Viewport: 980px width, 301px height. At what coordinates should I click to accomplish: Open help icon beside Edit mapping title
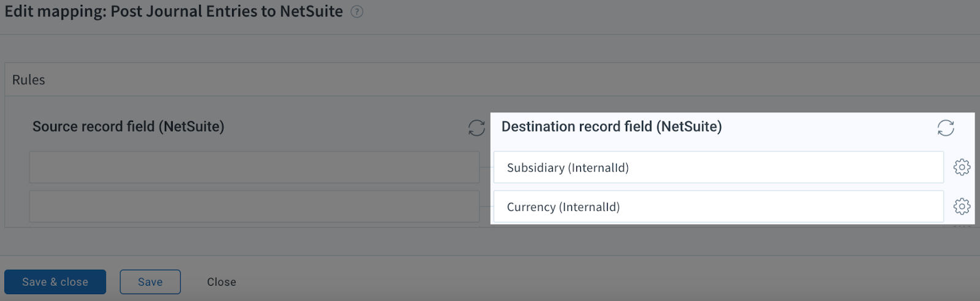[356, 12]
